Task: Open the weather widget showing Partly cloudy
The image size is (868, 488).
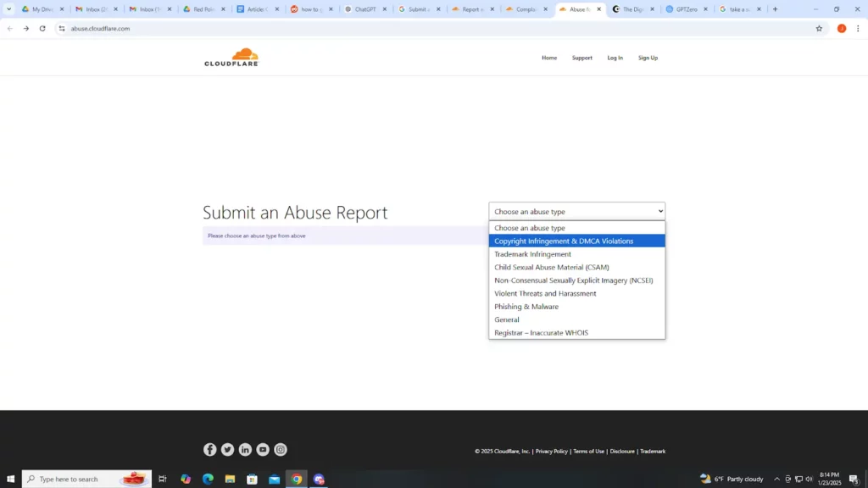Action: tap(732, 480)
